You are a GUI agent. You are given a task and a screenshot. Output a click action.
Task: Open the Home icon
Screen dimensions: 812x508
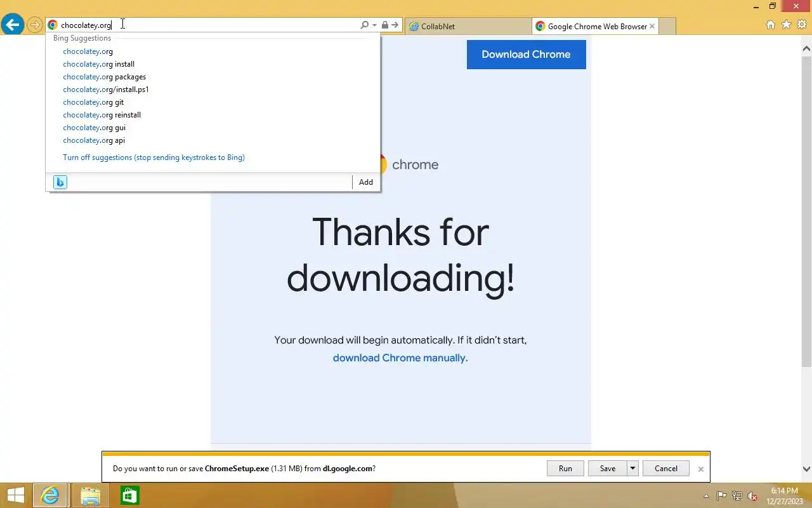[x=771, y=25]
